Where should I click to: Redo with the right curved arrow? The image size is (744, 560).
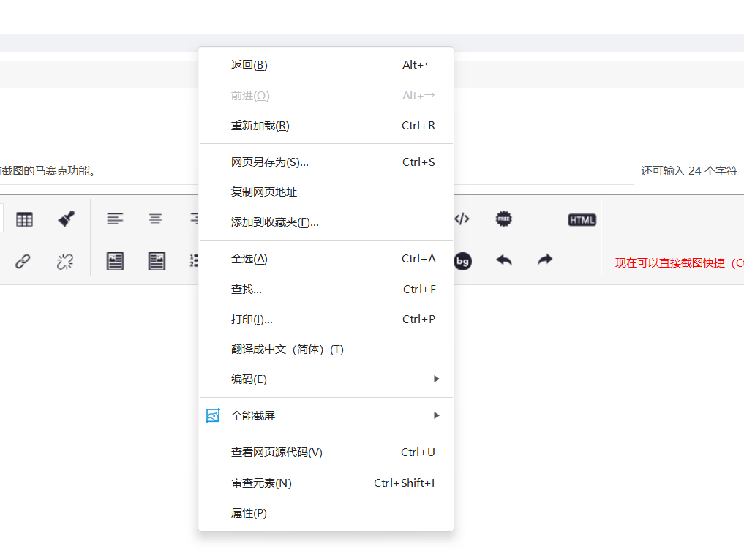[545, 260]
